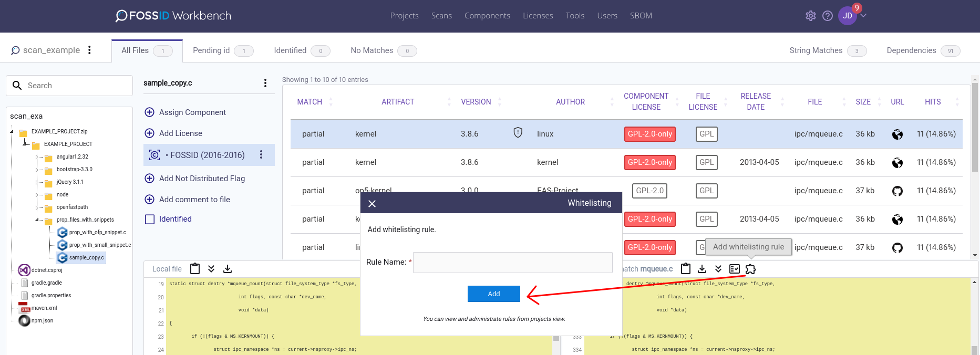
Task: Collapse the prop_files_with_snippets folder
Action: (37, 220)
